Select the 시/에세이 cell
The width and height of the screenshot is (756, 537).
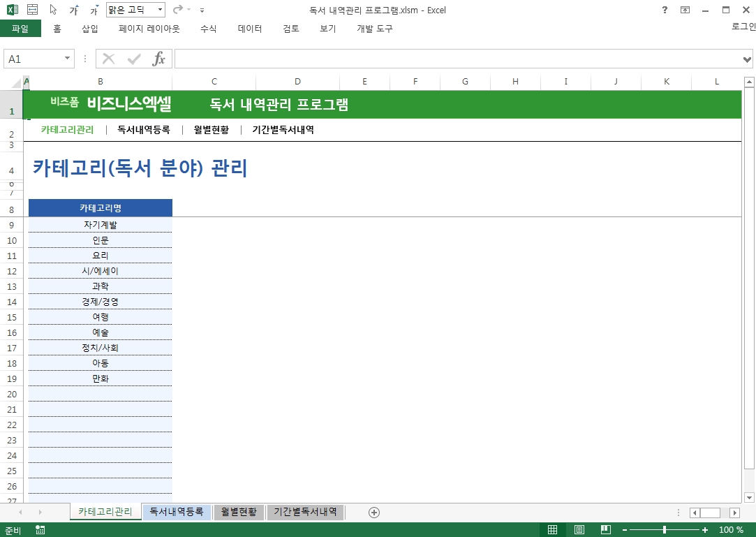tap(101, 271)
